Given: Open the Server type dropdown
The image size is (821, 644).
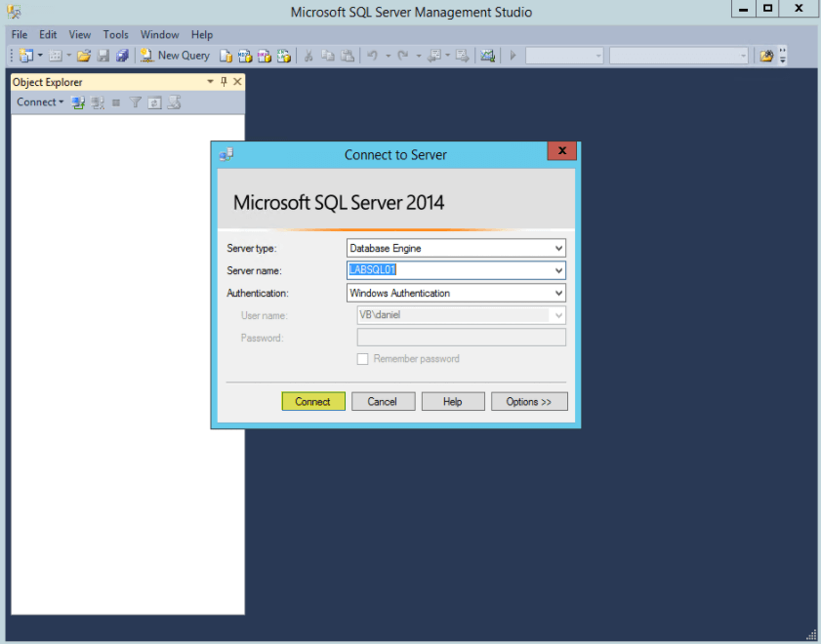Looking at the screenshot, I should pyautogui.click(x=559, y=248).
